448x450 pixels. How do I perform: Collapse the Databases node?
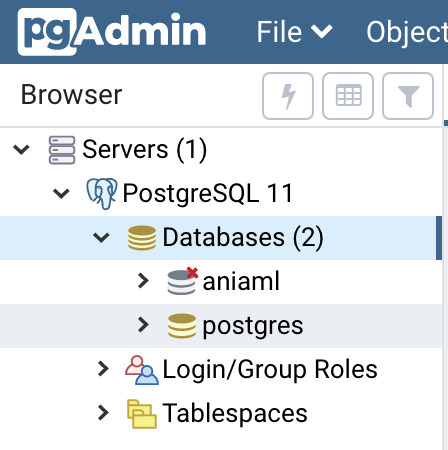pyautogui.click(x=101, y=238)
